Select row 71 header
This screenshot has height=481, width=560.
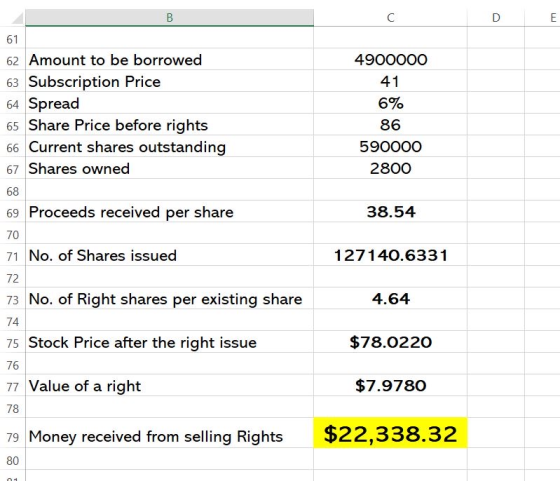click(12, 256)
